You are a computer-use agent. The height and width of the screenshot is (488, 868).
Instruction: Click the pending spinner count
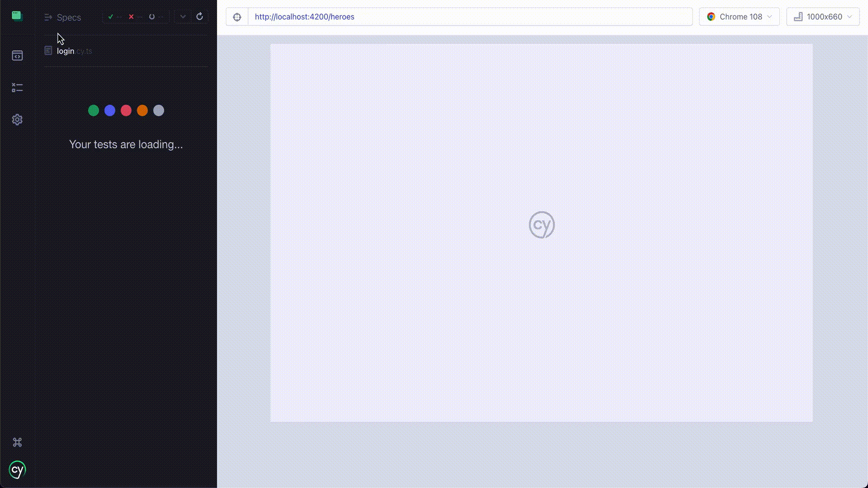[152, 17]
